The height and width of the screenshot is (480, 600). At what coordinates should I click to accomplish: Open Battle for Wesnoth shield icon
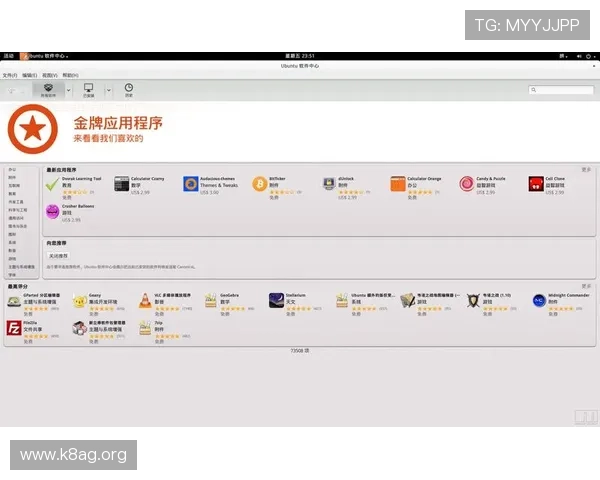click(x=473, y=301)
